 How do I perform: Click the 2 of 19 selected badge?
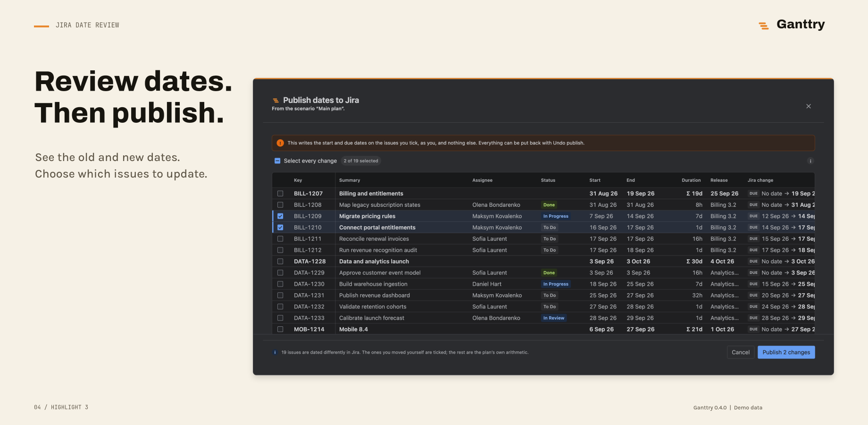click(x=361, y=161)
